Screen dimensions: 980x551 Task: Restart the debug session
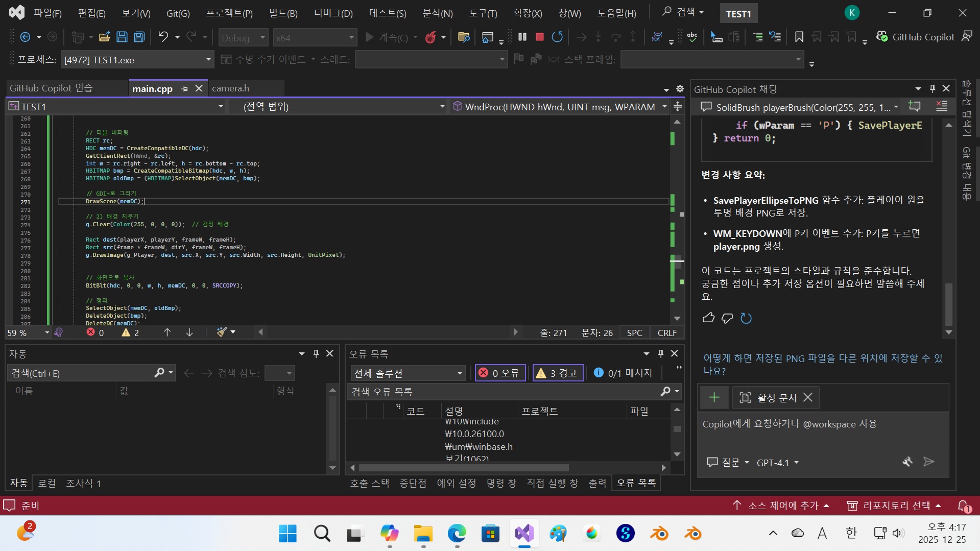point(557,37)
